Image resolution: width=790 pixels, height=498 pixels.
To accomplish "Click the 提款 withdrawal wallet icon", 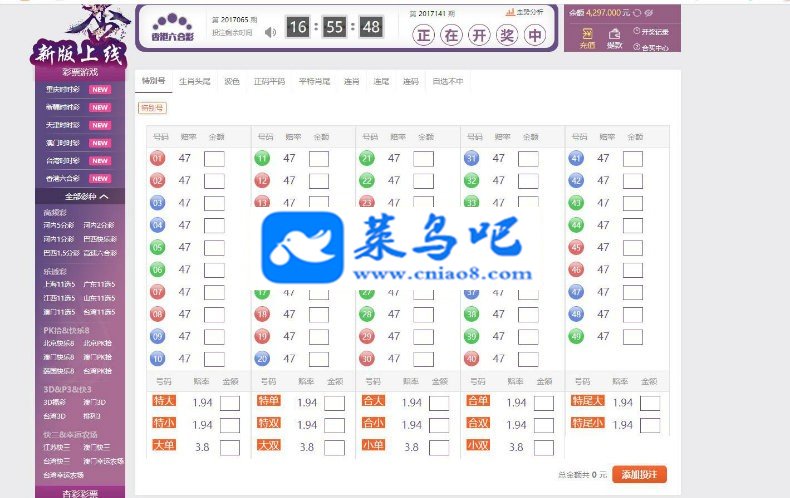I will pyautogui.click(x=614, y=34).
